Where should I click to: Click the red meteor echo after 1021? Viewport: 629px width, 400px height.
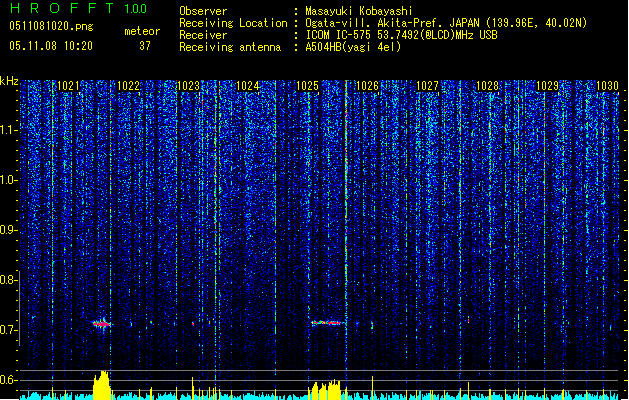point(102,323)
